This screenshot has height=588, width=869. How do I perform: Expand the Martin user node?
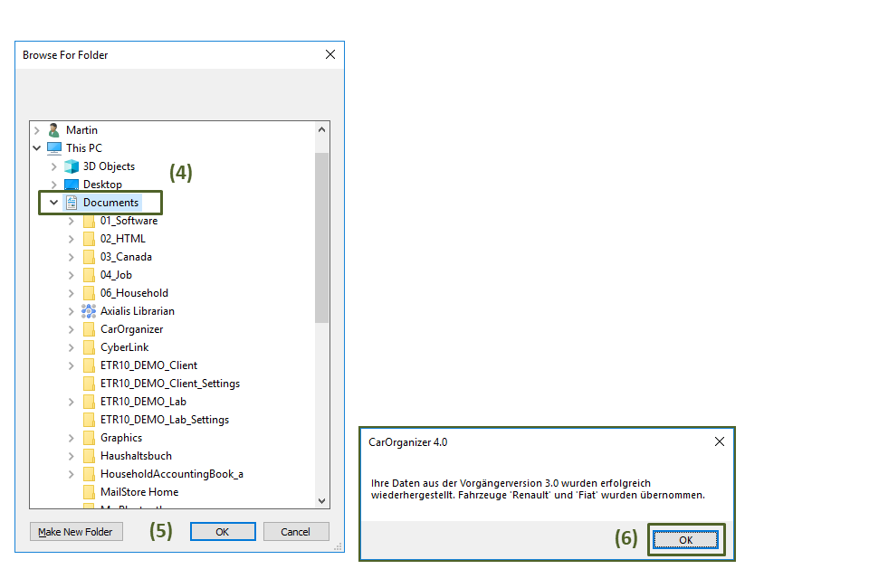(37, 130)
